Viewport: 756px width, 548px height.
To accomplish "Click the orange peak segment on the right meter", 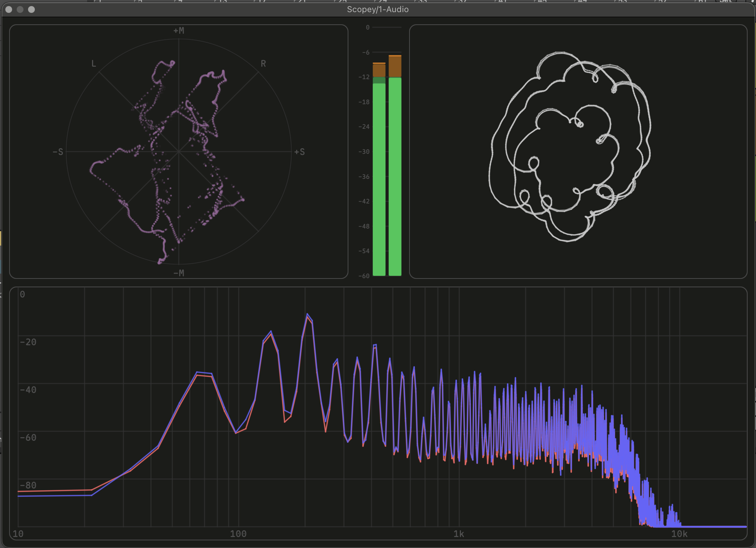I will click(395, 66).
